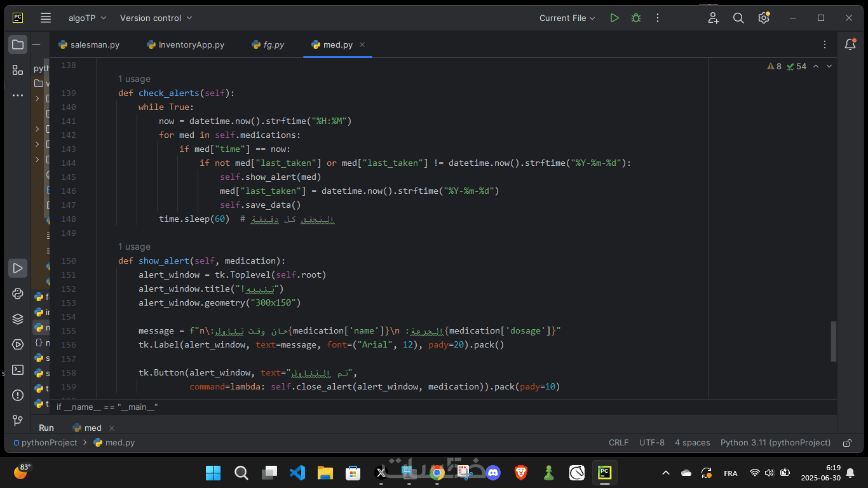Toggle the Project tool window folder icon
The height and width of the screenshot is (488, 868).
pos(18,44)
